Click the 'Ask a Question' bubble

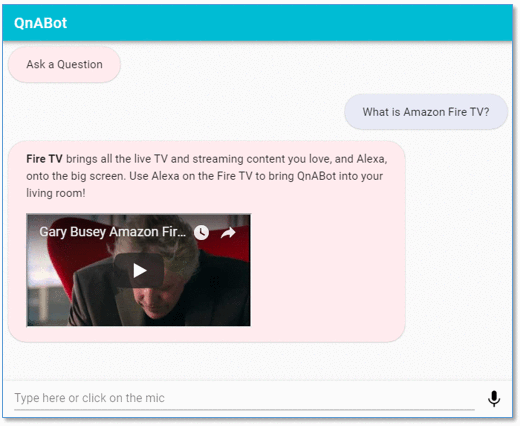coord(64,64)
